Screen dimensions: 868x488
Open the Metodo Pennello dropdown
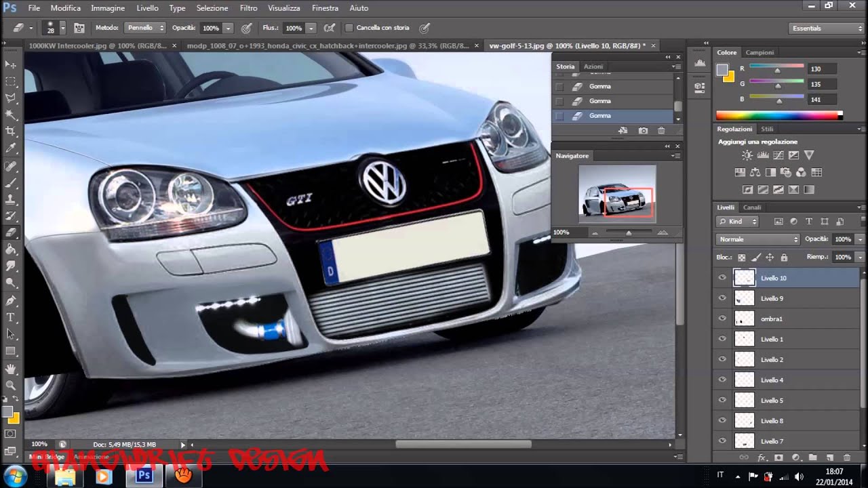point(144,28)
